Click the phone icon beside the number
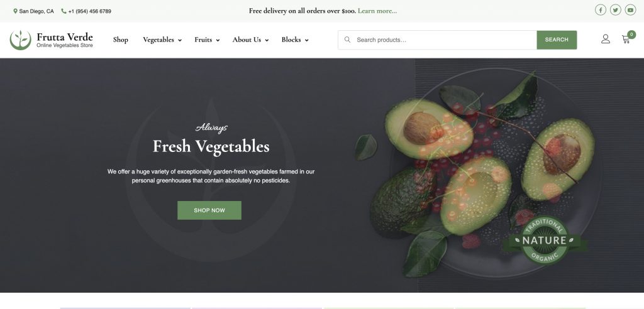The width and height of the screenshot is (644, 309). point(64,11)
